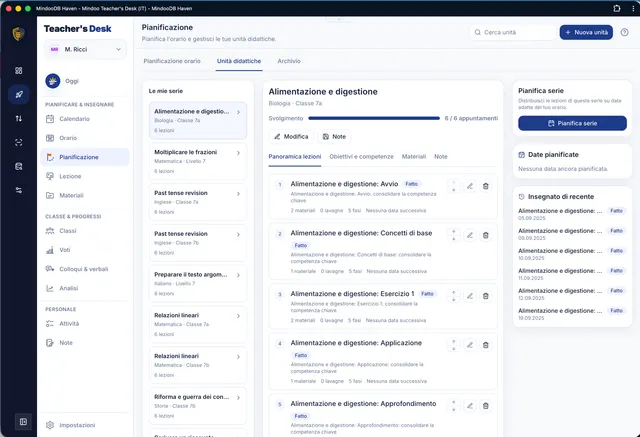The width and height of the screenshot is (640, 437).
Task: Open the database search icon in dark rail
Action: point(19,166)
